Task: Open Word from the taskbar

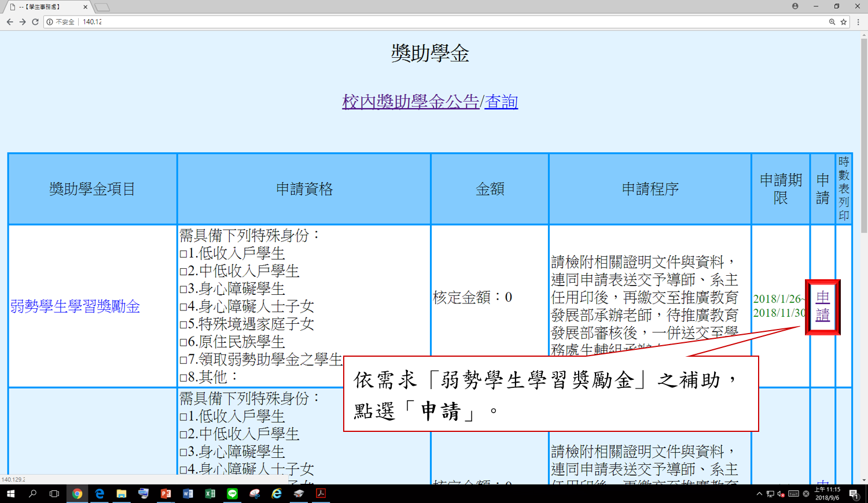Action: click(188, 494)
